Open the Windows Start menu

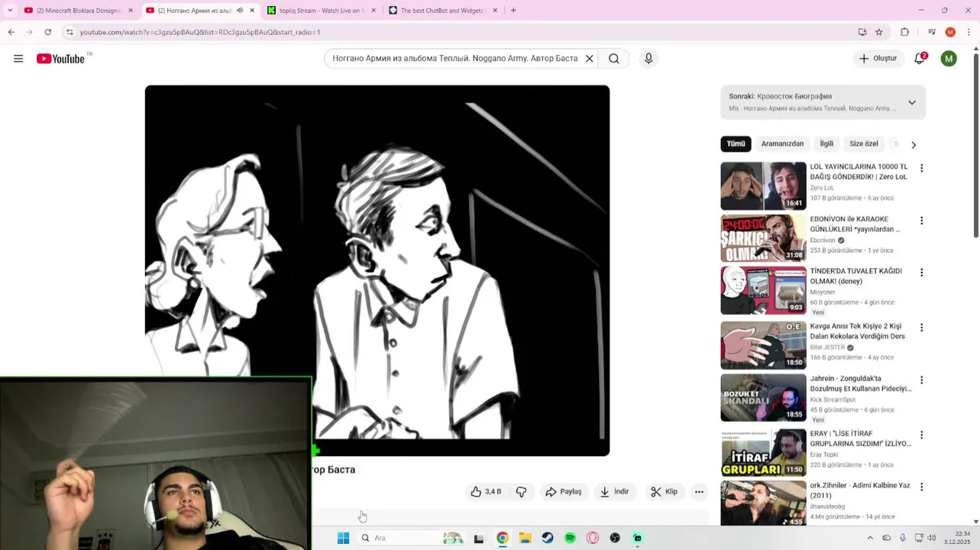point(343,538)
